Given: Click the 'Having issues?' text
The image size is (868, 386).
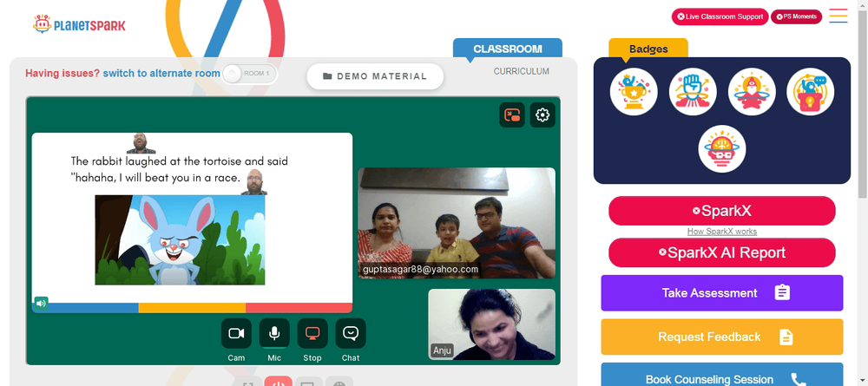Looking at the screenshot, I should [62, 74].
